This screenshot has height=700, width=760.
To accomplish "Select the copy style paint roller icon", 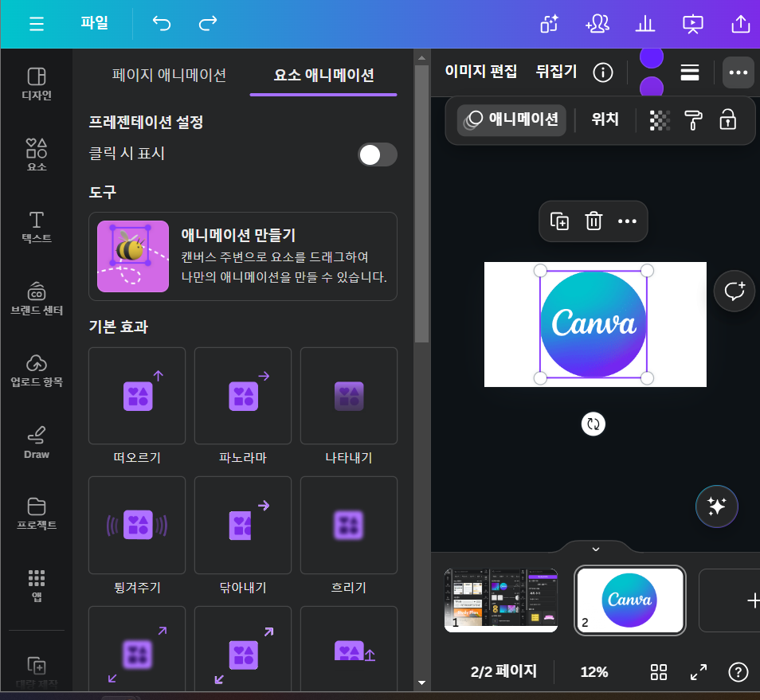I will (694, 120).
